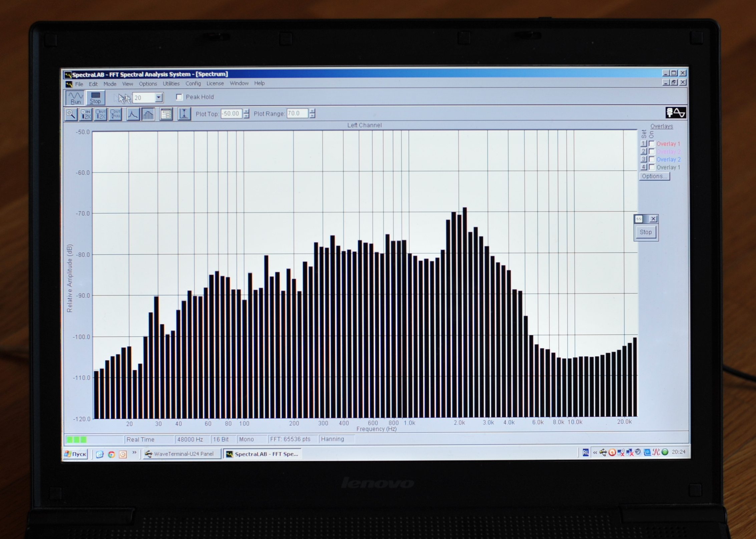756x539 pixels.
Task: Enable the Peak Hold checkbox
Action: [x=179, y=97]
